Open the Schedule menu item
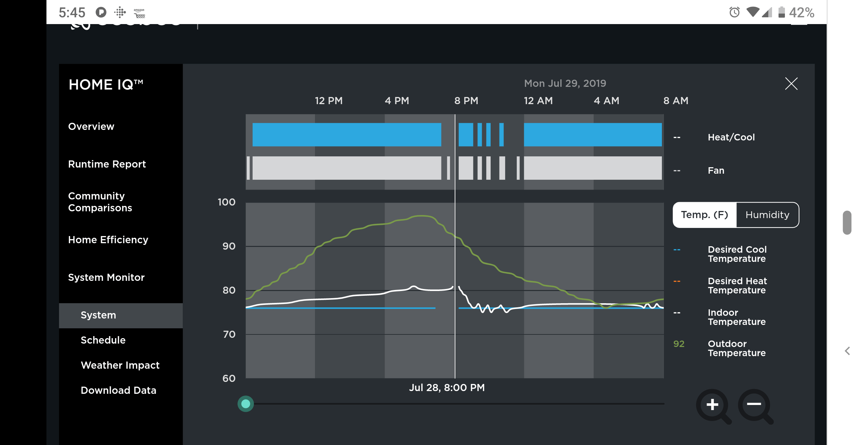868x445 pixels. click(103, 340)
